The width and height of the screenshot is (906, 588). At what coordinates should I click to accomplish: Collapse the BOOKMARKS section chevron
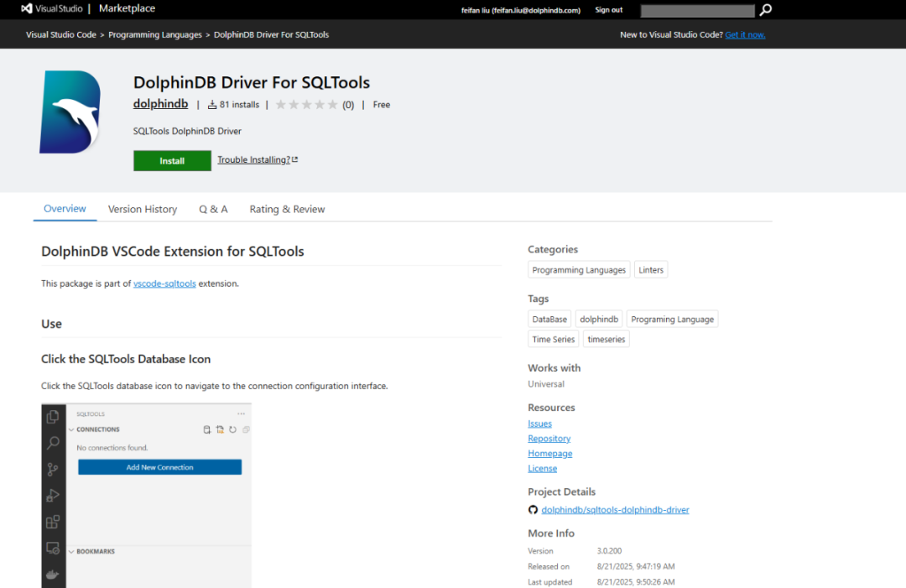coord(71,551)
